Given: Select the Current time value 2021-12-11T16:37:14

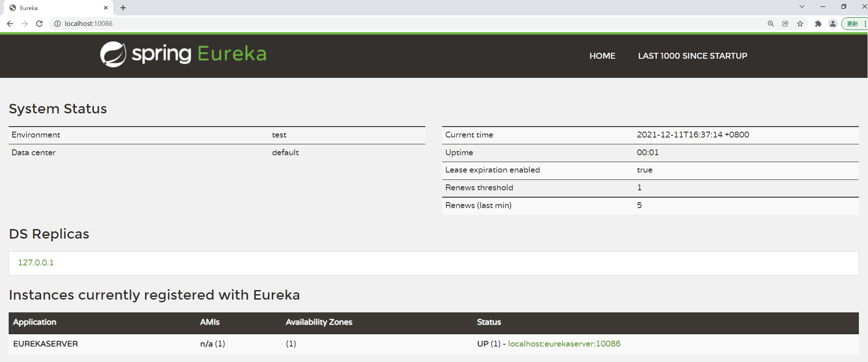Looking at the screenshot, I should [693, 135].
